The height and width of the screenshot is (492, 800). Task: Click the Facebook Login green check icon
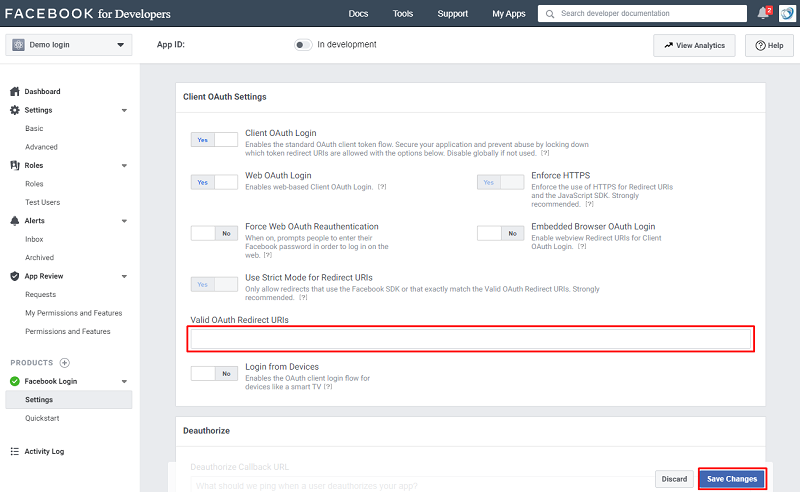(15, 381)
